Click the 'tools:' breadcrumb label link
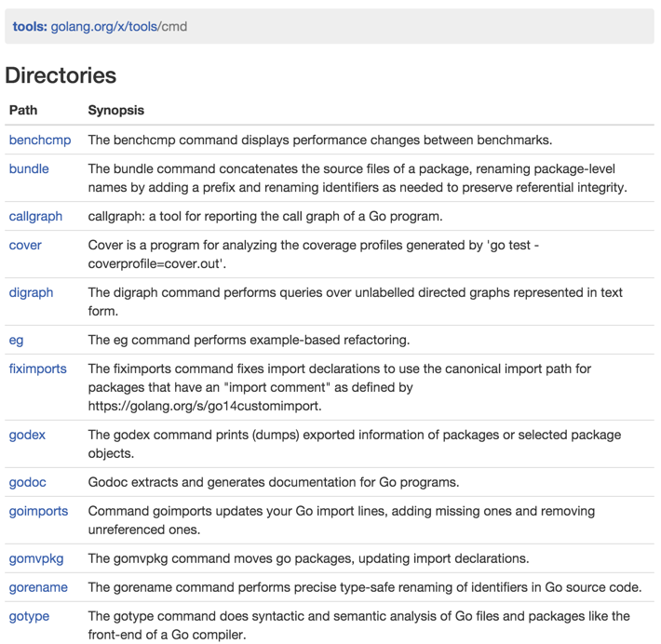Viewport: 661px width, 644px height. coord(30,27)
